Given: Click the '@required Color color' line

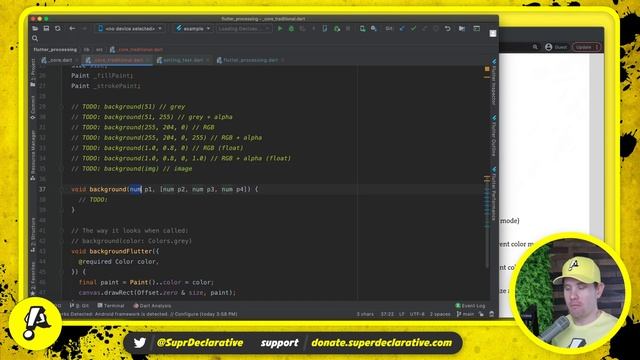Looking at the screenshot, I should [x=119, y=261].
